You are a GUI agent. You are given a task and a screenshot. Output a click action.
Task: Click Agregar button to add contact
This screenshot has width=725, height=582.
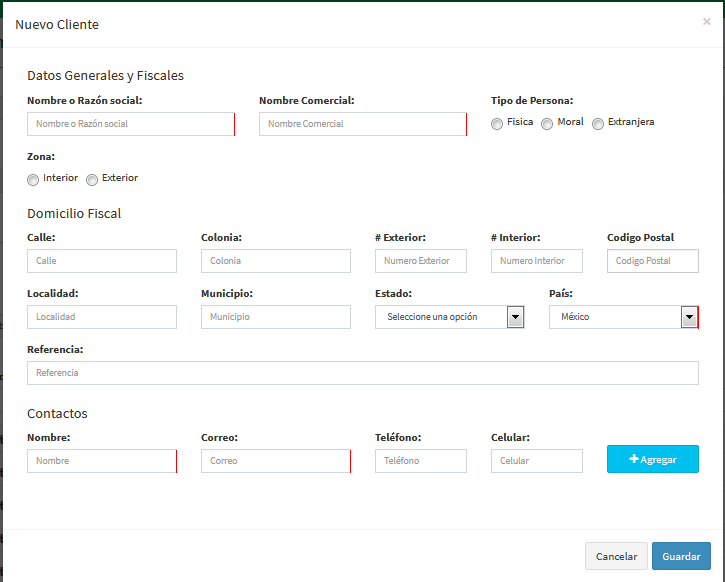pyautogui.click(x=652, y=459)
